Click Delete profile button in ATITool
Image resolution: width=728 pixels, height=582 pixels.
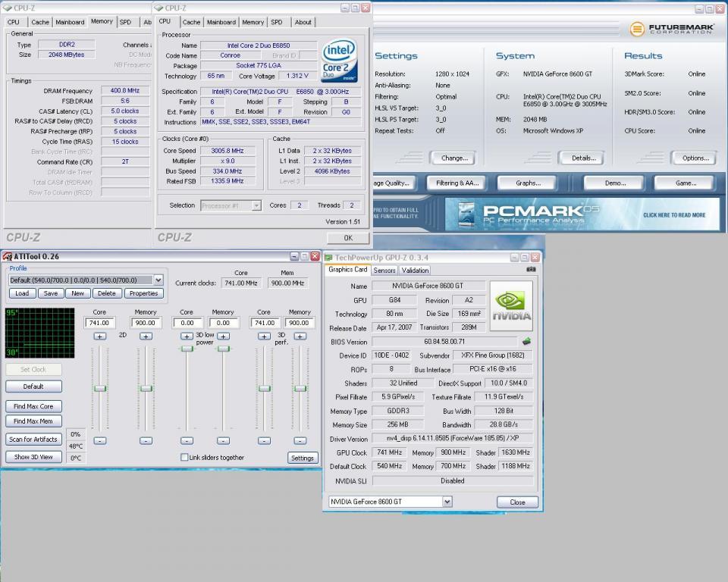[x=107, y=293]
